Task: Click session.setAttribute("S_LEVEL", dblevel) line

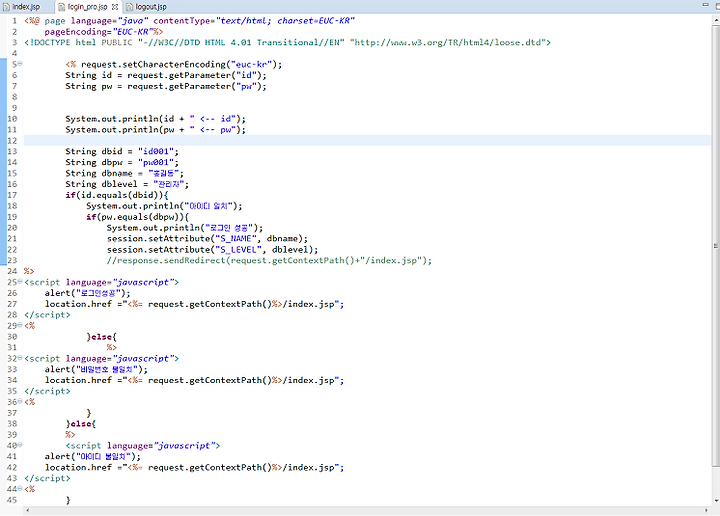Action: 212,250
